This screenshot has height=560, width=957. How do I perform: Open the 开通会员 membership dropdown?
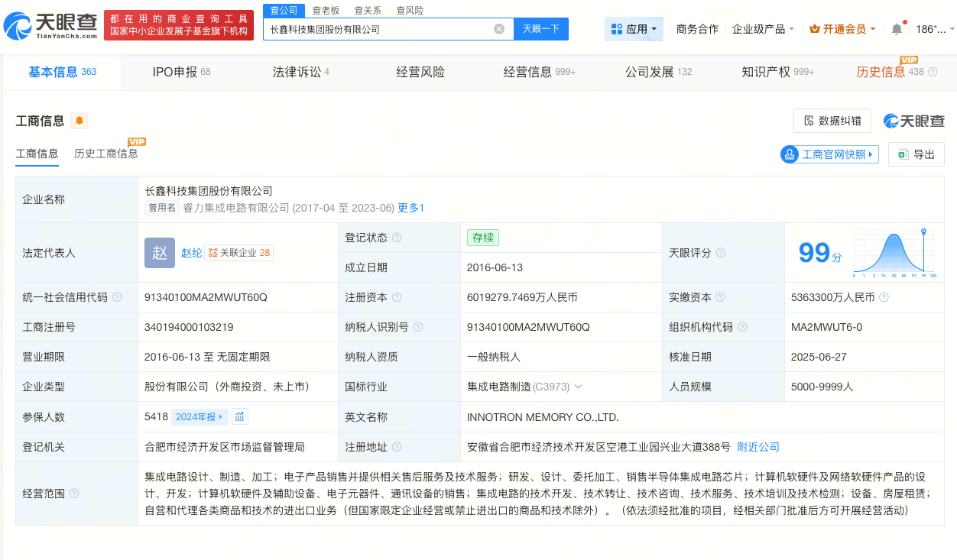(844, 29)
